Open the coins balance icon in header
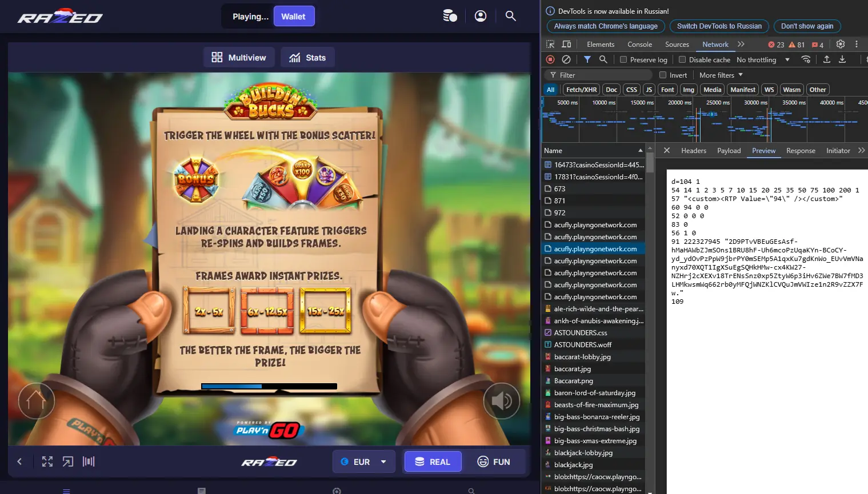This screenshot has width=868, height=494. pos(450,16)
